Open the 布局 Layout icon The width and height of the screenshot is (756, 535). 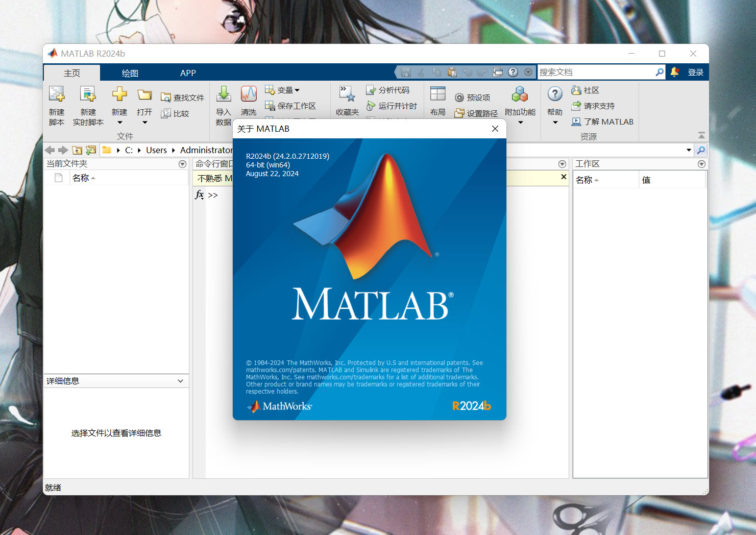[438, 94]
